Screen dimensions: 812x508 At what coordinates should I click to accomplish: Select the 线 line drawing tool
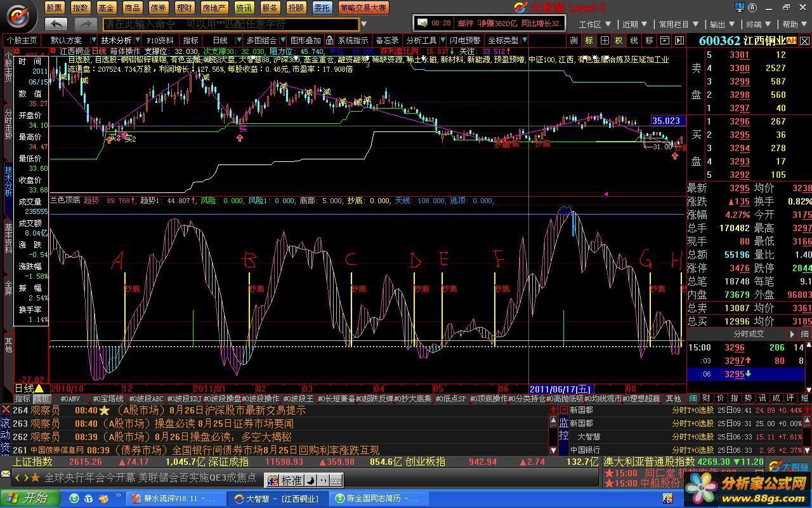[x=634, y=40]
